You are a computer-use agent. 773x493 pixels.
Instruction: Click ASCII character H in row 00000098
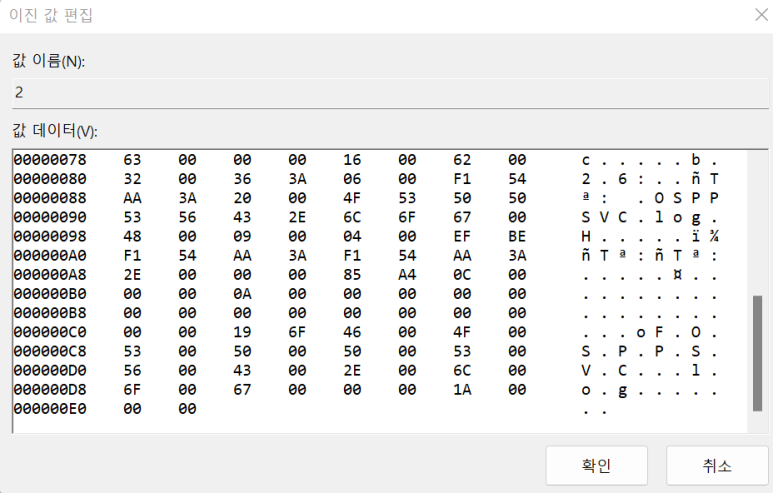(x=586, y=237)
